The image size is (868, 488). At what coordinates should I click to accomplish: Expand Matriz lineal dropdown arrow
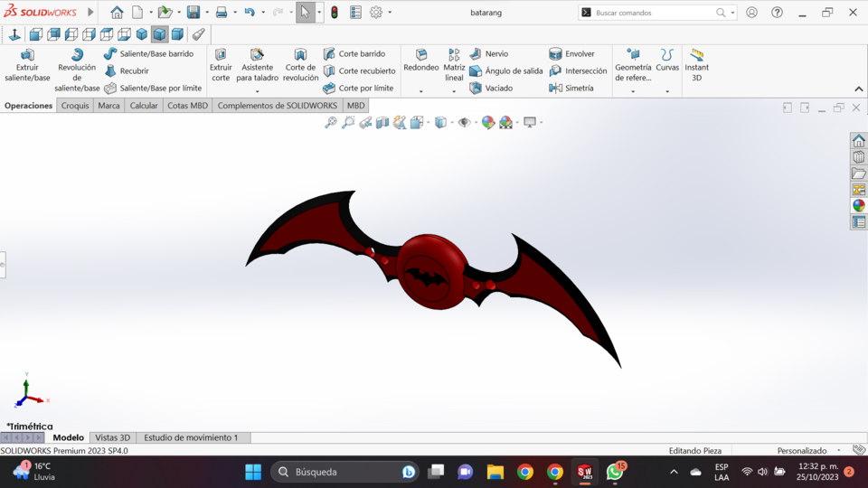pos(454,91)
